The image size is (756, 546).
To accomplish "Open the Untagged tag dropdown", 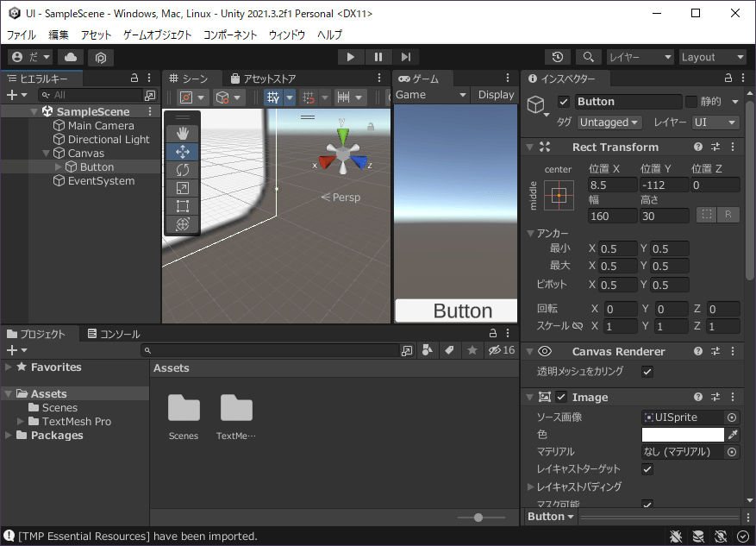I will click(609, 122).
